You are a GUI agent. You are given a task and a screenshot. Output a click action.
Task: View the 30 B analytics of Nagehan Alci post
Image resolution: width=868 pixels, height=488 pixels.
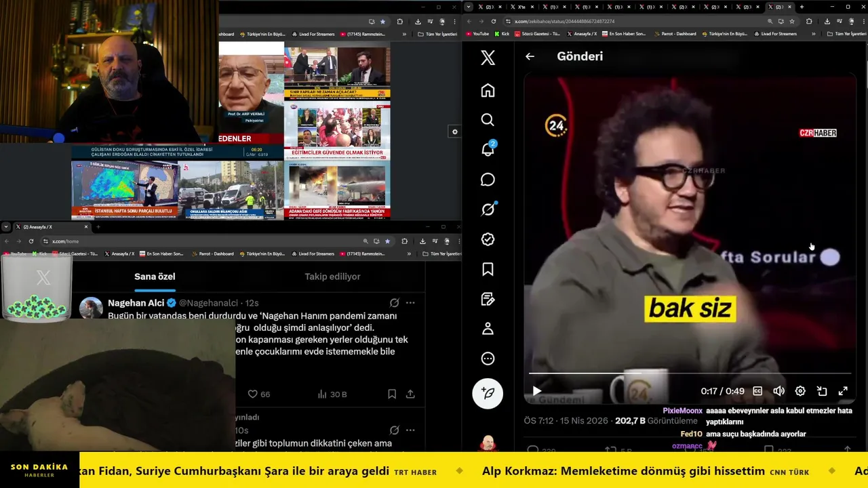(332, 394)
